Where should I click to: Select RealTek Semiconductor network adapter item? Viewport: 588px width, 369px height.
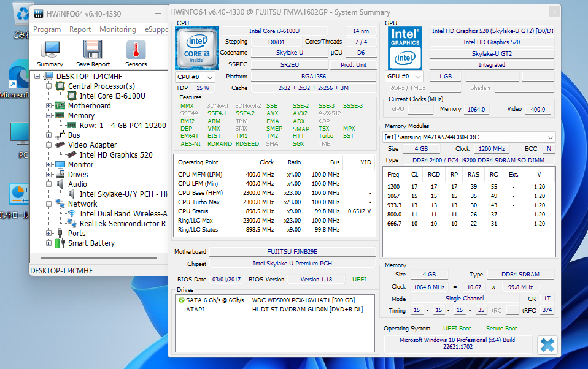click(x=123, y=223)
